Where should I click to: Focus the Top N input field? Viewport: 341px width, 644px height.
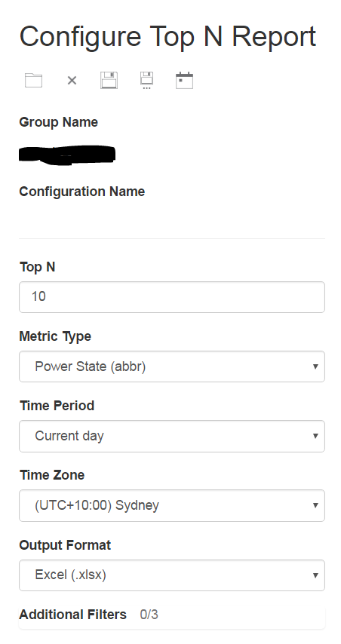(x=172, y=297)
